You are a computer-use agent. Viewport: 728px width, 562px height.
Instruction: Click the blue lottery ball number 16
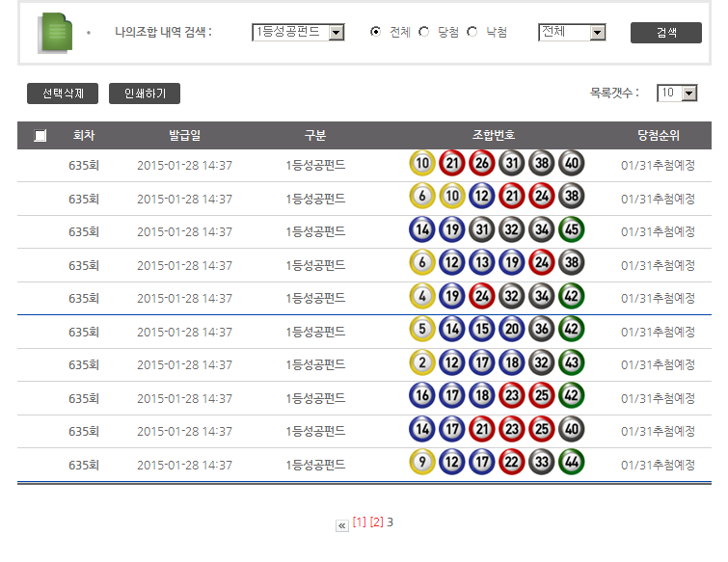(421, 397)
